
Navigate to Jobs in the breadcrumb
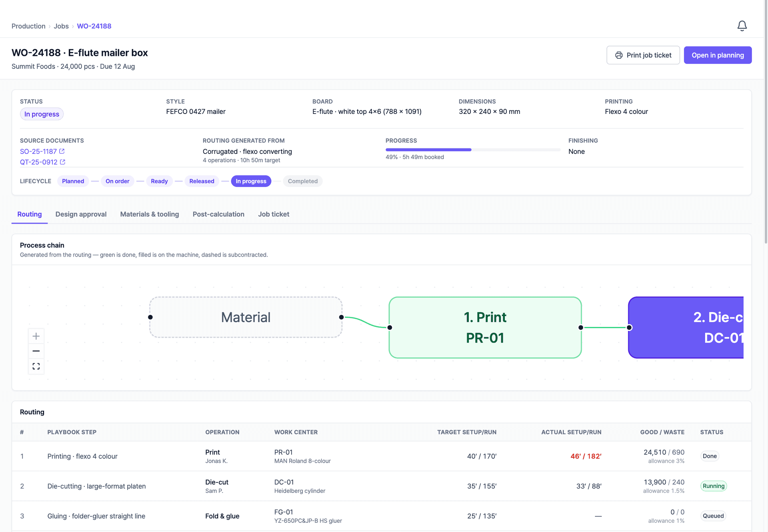coord(61,26)
